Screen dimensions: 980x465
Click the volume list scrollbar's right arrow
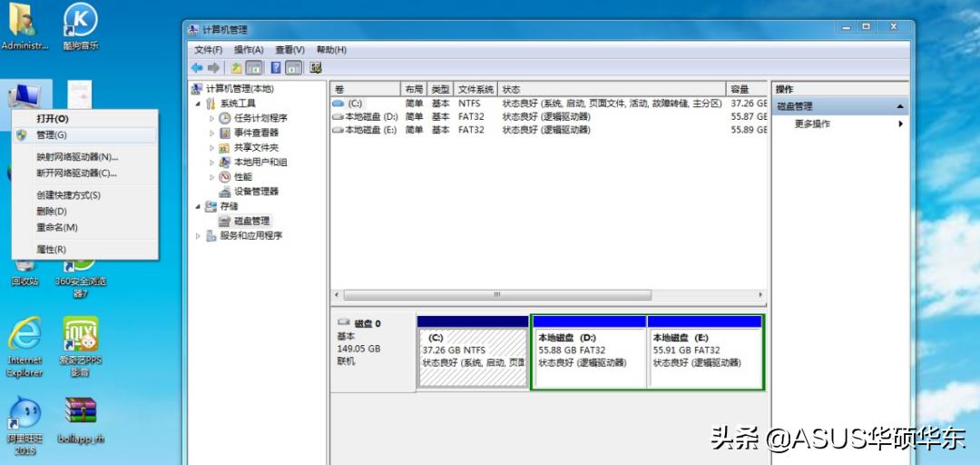click(760, 295)
